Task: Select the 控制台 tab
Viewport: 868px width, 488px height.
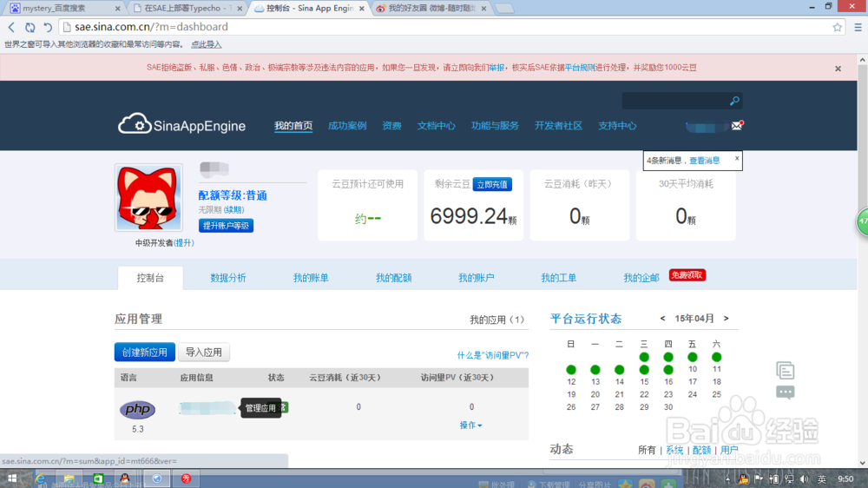Action: point(150,278)
